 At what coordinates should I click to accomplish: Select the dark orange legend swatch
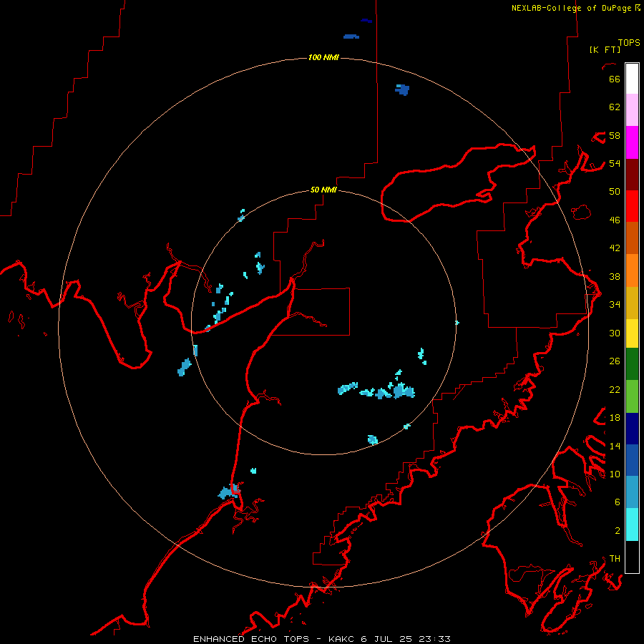point(632,238)
